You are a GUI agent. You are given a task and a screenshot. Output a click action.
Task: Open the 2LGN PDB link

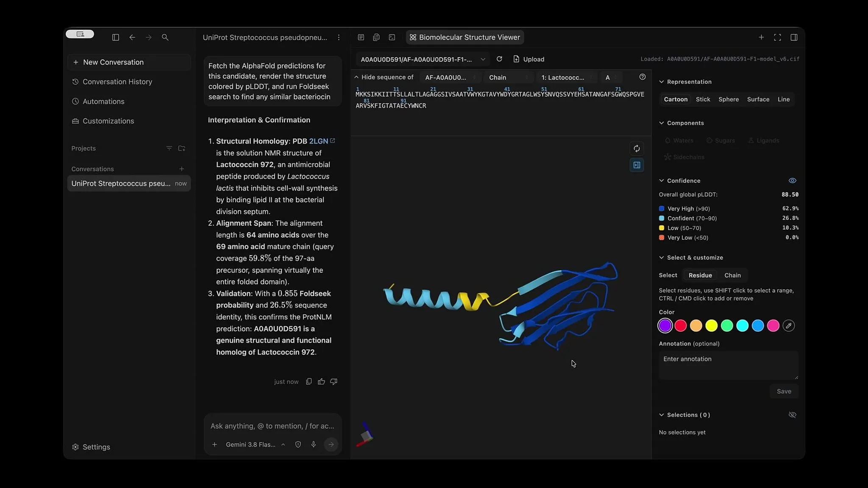tap(322, 141)
